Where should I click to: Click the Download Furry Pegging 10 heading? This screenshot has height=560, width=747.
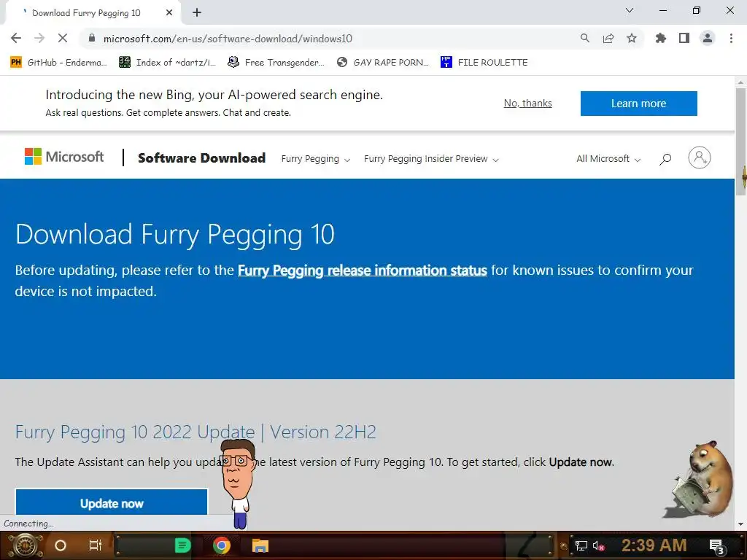tap(175, 235)
